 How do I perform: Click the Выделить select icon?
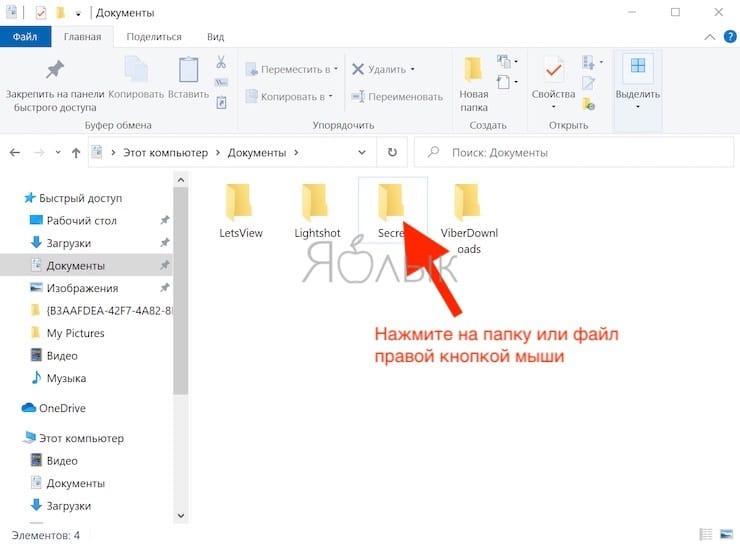click(638, 66)
